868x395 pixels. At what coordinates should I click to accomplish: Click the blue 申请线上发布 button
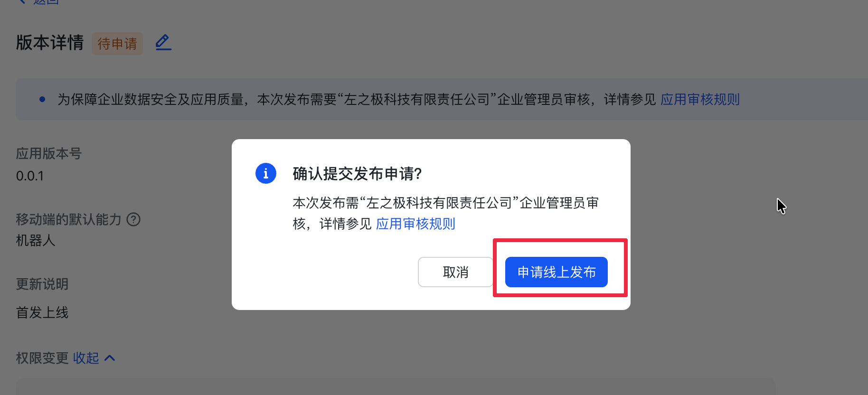point(556,272)
